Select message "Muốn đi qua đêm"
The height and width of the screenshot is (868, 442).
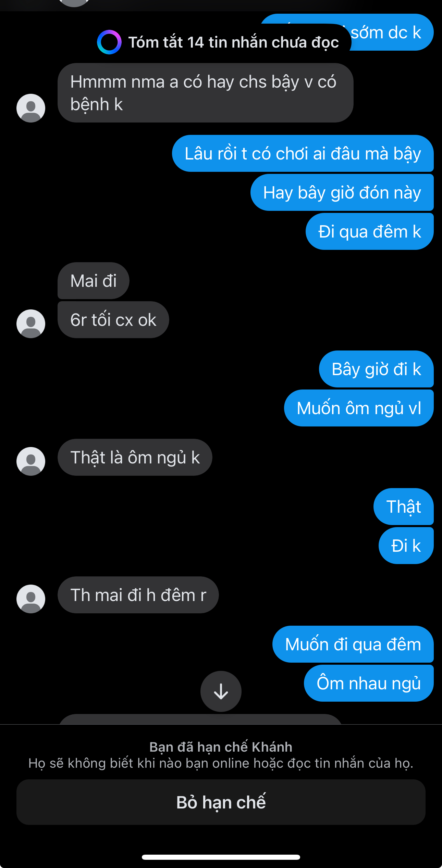(353, 644)
